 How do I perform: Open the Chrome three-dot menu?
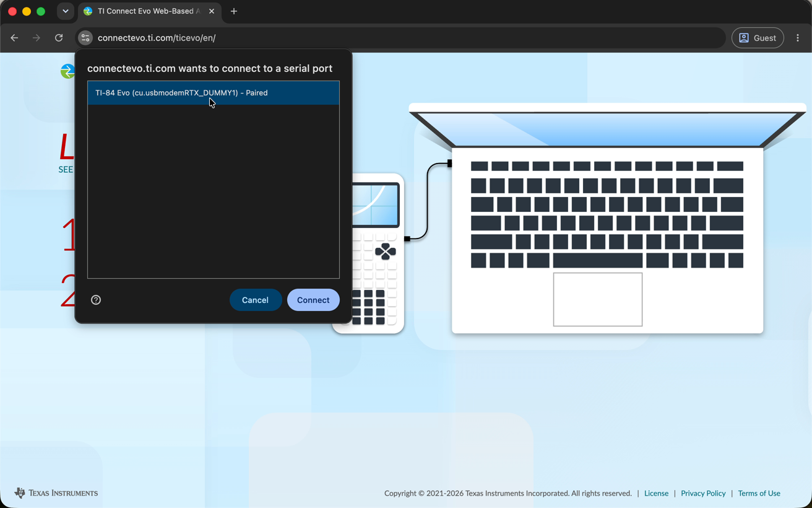tap(798, 38)
